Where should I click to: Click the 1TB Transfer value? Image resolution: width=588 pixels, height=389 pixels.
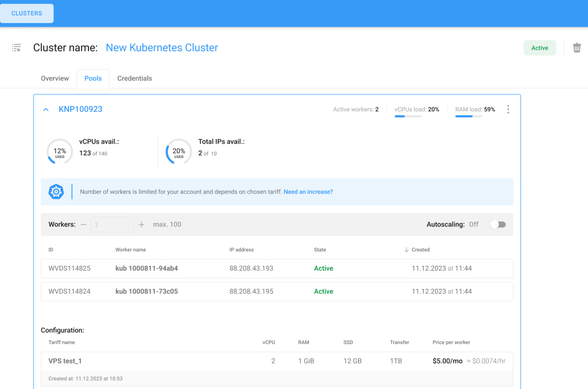tap(396, 361)
